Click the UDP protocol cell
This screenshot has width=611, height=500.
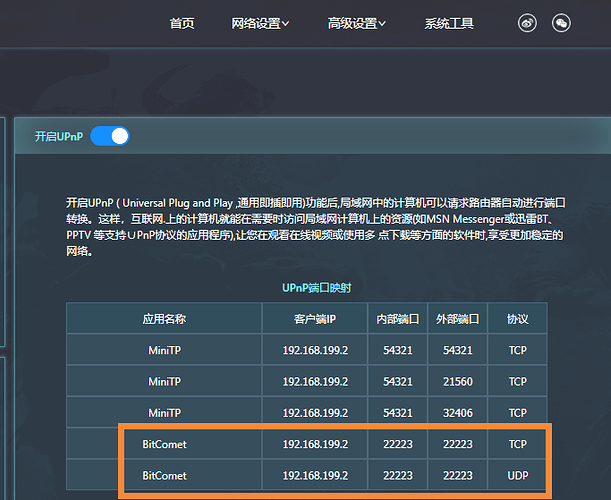(517, 475)
